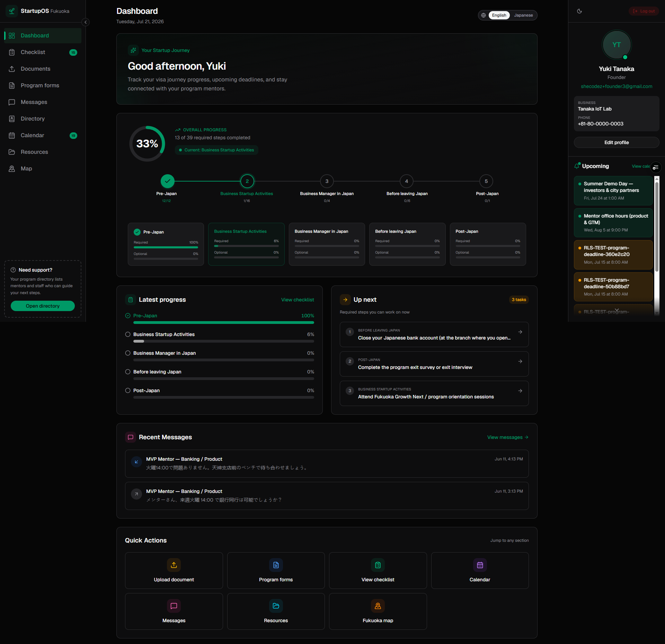665x644 pixels.
Task: Select step 4 Before leaving Japan marker
Action: pyautogui.click(x=407, y=181)
